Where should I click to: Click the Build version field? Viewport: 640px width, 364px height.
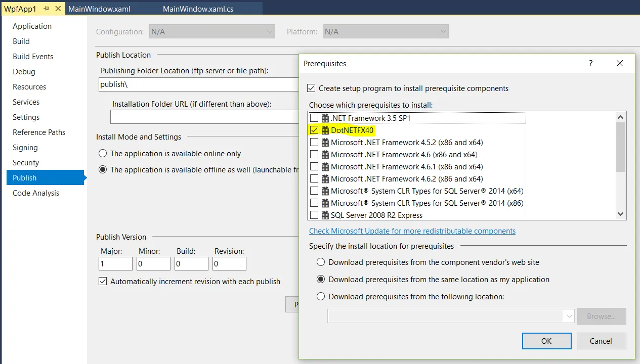[x=192, y=264]
